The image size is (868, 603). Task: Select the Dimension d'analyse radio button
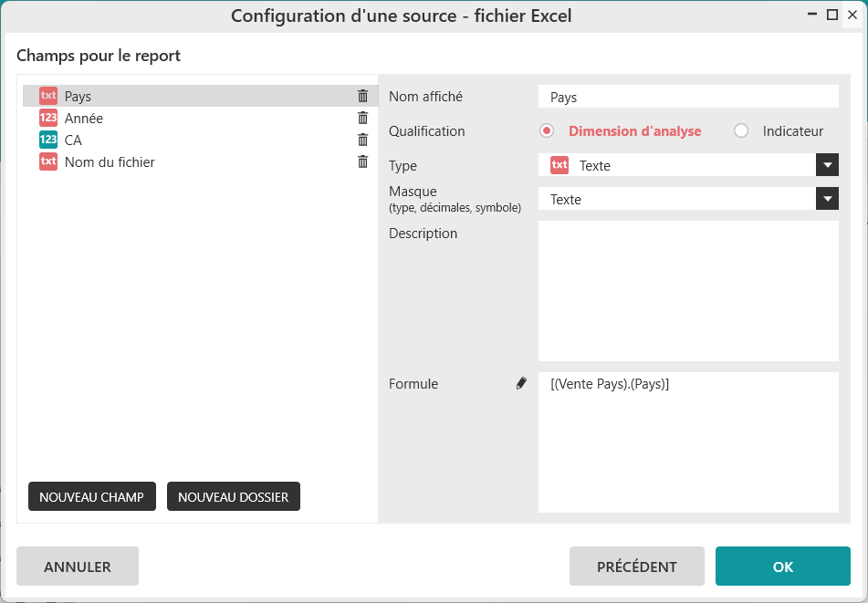click(547, 130)
